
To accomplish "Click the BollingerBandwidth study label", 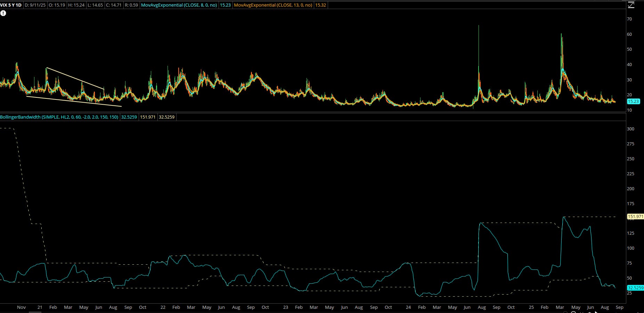I will pos(59,117).
